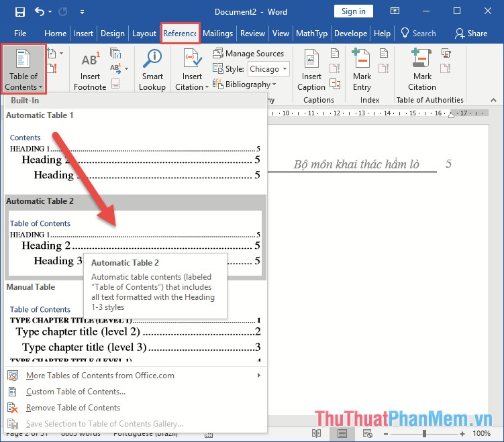Click the header text Bộ môn khai thác hầm lò
Screen dimensions: 504x442
(x=356, y=164)
